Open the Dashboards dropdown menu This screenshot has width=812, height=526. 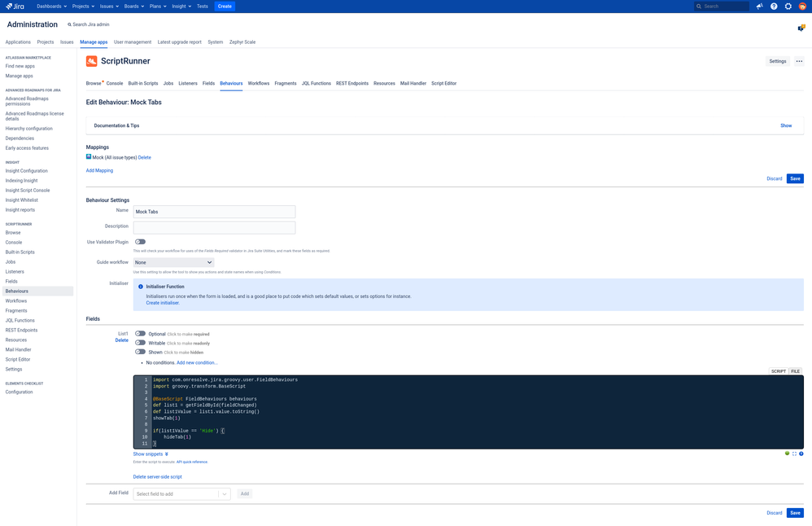(x=51, y=7)
